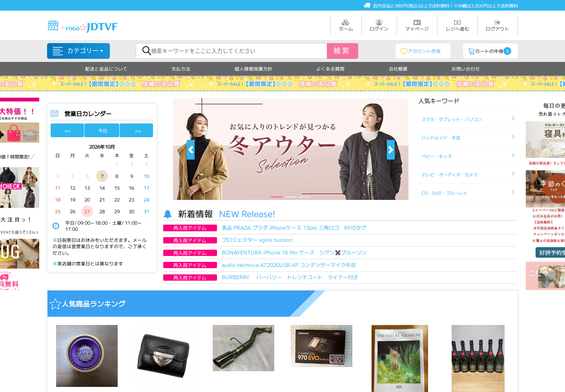Show next banner slide arrow
This screenshot has height=392, width=565.
[391, 150]
